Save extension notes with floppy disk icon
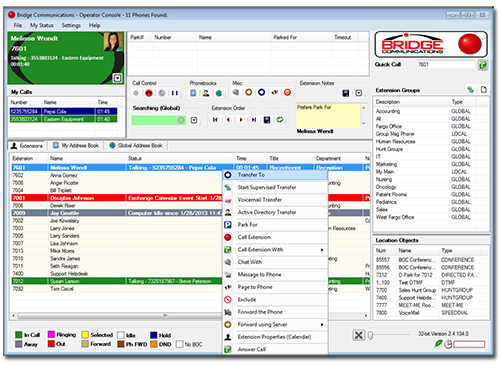The height and width of the screenshot is (365, 500). coord(346,93)
